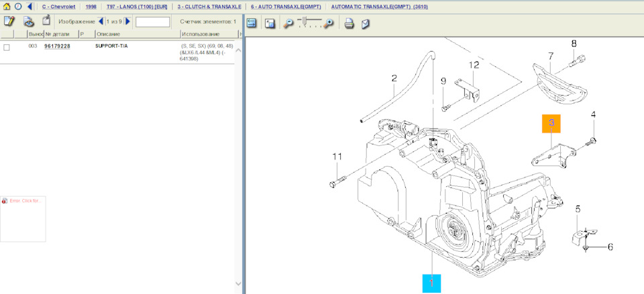Select highlighted callout 3 in diagram
Image resolution: width=644 pixels, height=294 pixels.
[551, 123]
